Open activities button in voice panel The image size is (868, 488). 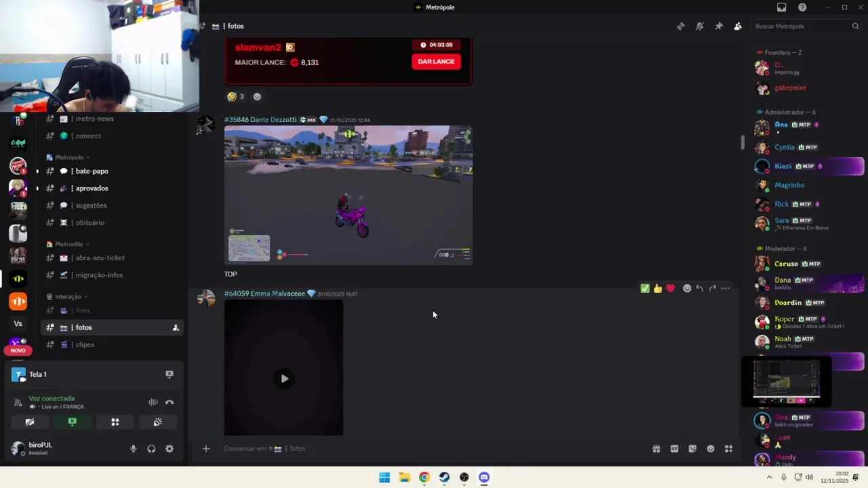pos(115,422)
